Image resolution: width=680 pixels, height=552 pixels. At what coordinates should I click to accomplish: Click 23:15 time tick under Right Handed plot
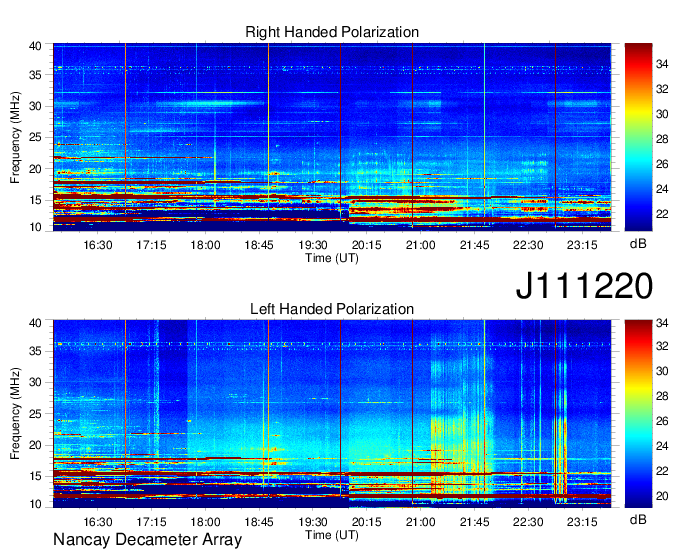pyautogui.click(x=582, y=245)
